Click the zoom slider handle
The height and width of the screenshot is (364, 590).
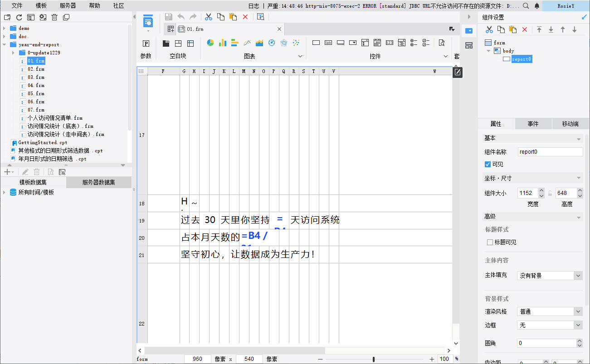coord(373,359)
